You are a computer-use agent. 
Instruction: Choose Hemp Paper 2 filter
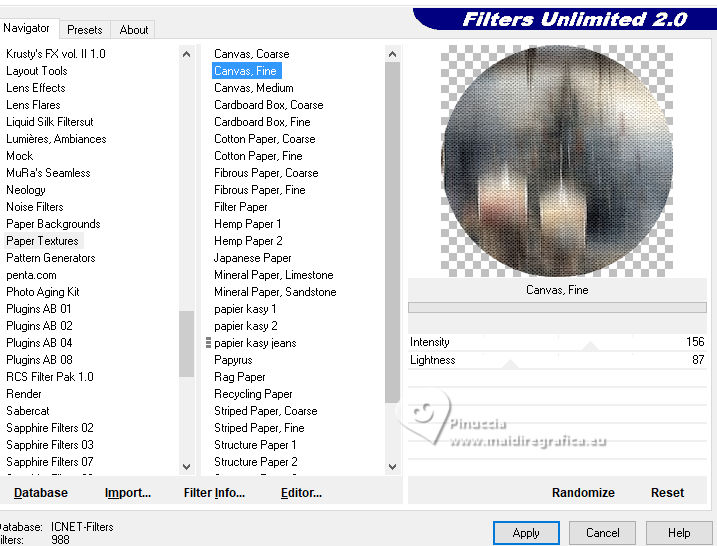(248, 241)
